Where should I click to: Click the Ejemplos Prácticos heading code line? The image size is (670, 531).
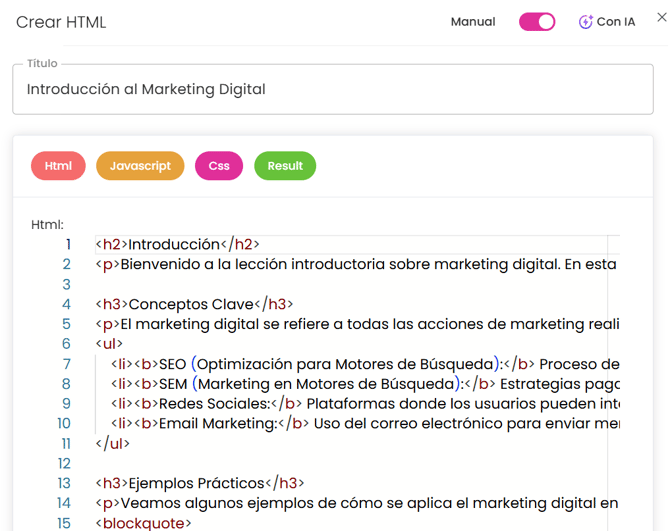tap(200, 483)
